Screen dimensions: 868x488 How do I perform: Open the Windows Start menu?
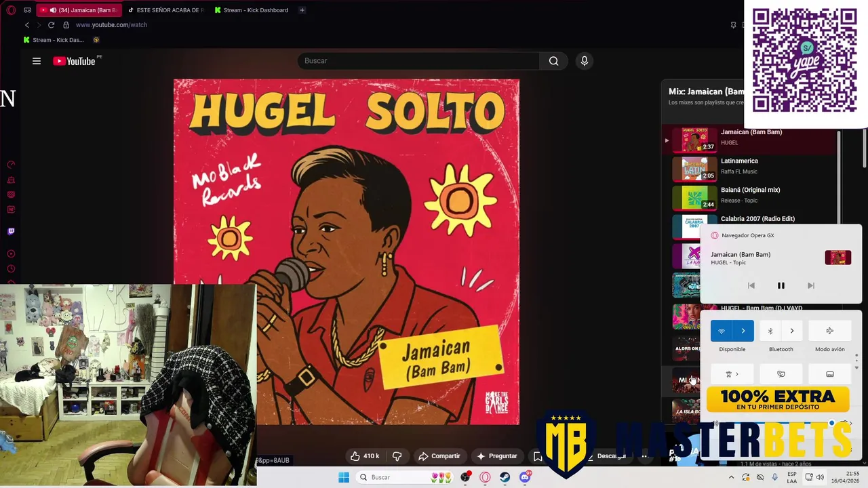coord(344,477)
